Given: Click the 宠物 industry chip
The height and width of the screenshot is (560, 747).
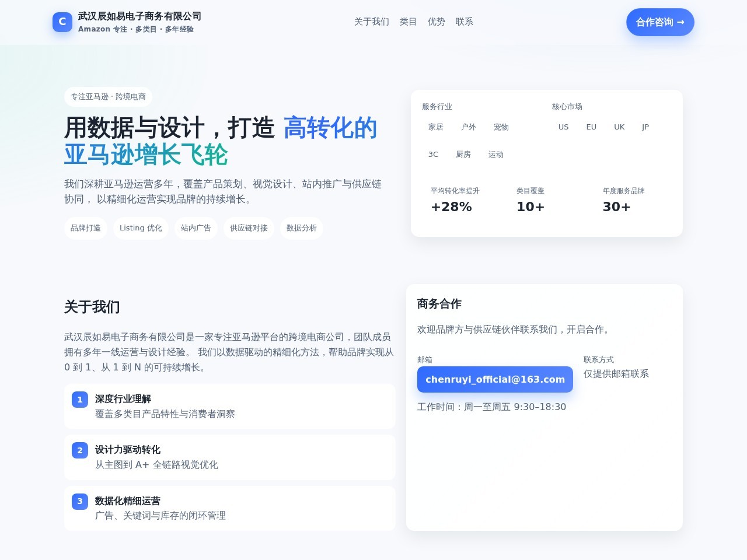Looking at the screenshot, I should click(x=501, y=127).
